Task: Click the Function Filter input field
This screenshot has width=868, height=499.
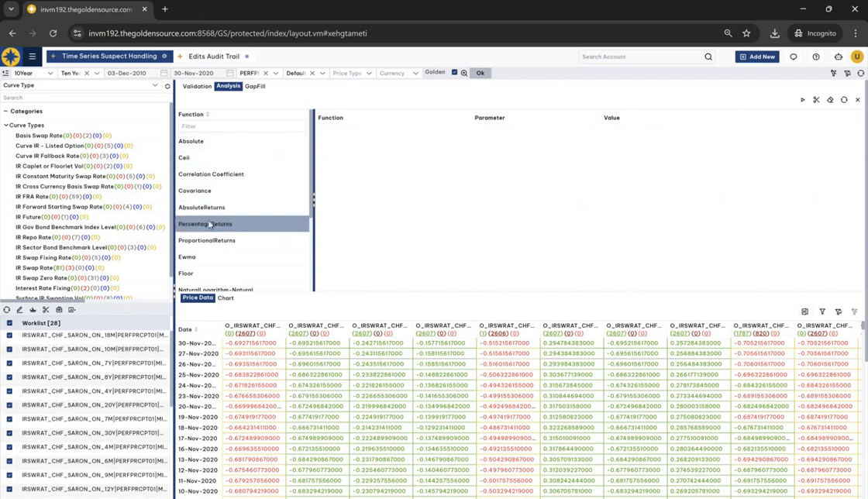Action: tap(242, 126)
